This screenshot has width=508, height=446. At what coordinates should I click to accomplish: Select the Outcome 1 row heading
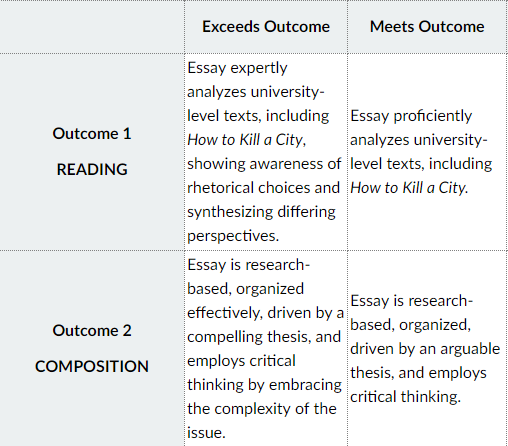pyautogui.click(x=92, y=134)
